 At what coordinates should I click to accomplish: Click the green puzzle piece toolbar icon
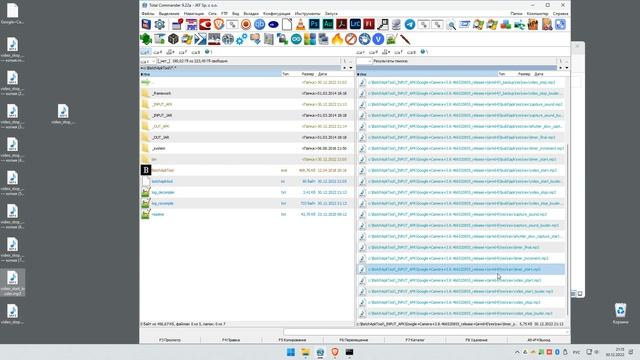point(146,39)
